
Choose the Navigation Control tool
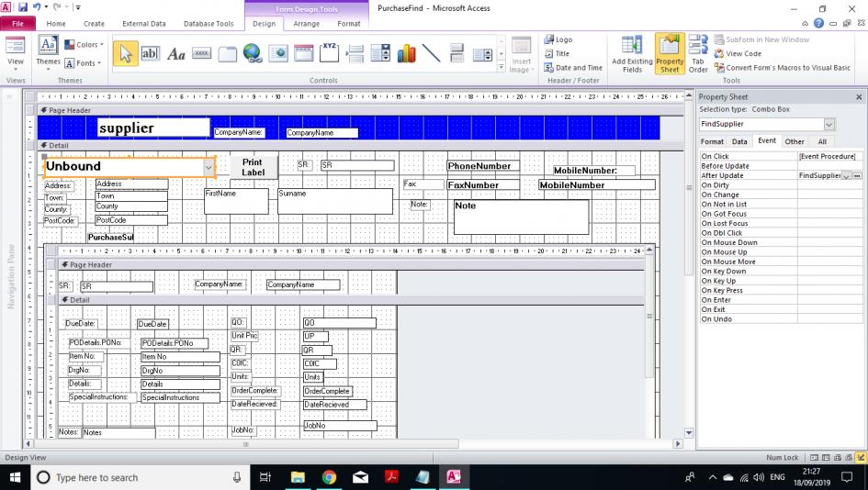[303, 53]
